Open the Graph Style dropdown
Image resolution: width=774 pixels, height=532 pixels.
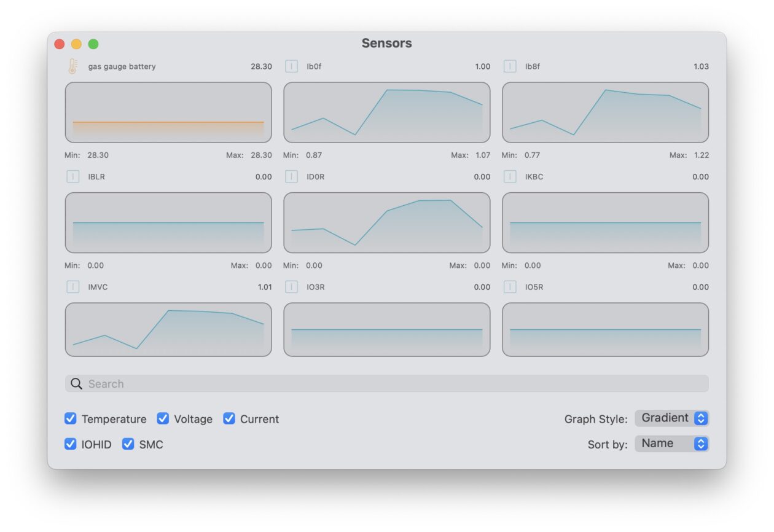[671, 418]
